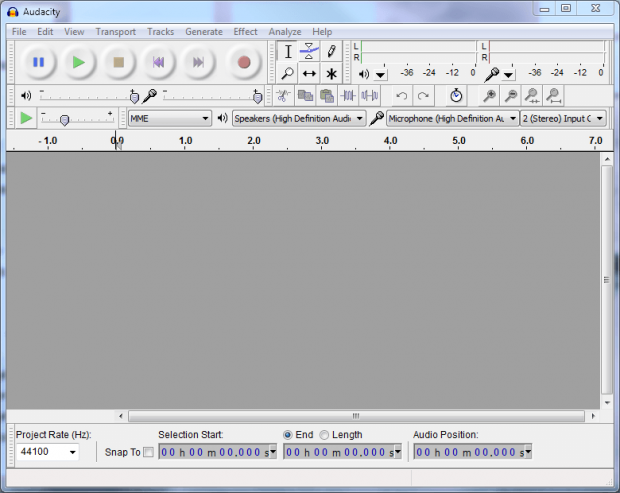Pick the Draw pencil tool
The height and width of the screenshot is (493, 620).
tap(331, 52)
